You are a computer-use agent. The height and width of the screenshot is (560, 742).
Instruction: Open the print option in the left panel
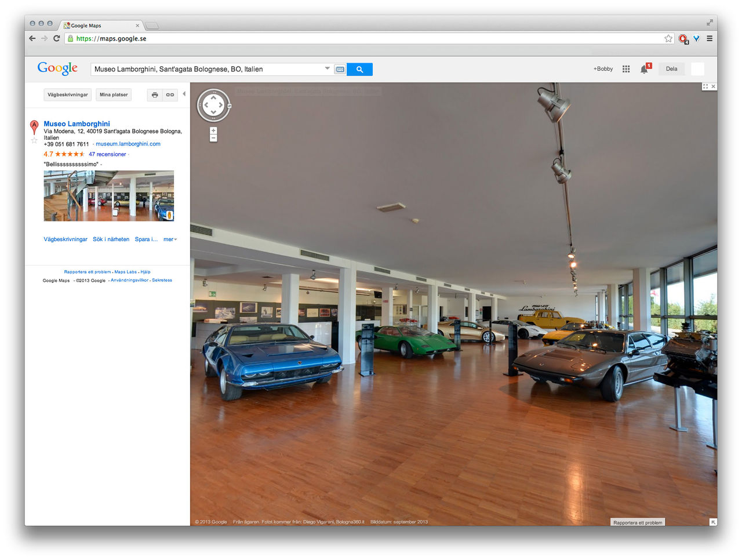(x=154, y=94)
